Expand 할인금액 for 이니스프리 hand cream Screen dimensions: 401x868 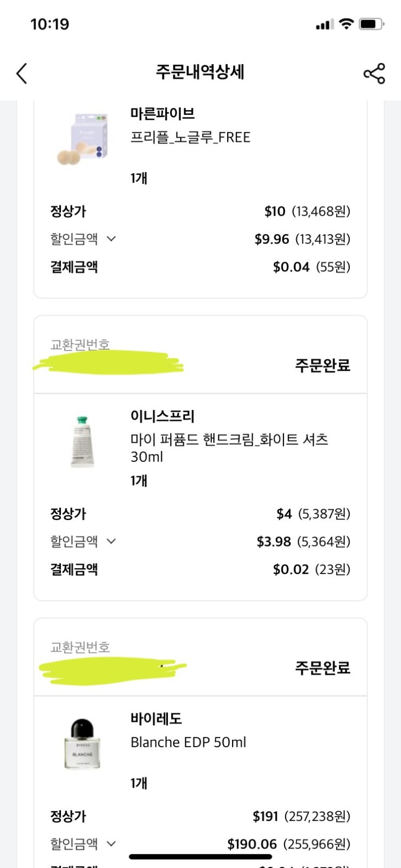[111, 541]
